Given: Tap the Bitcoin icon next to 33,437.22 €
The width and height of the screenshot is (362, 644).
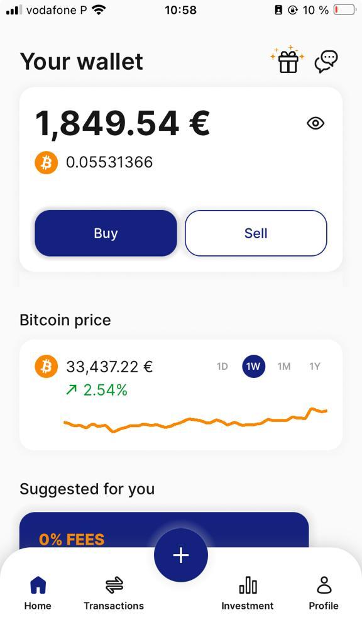Looking at the screenshot, I should [x=47, y=367].
